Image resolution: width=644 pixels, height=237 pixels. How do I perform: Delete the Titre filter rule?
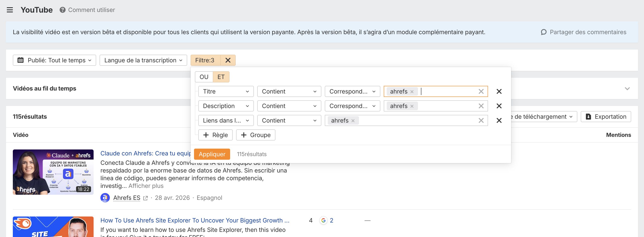click(x=499, y=91)
